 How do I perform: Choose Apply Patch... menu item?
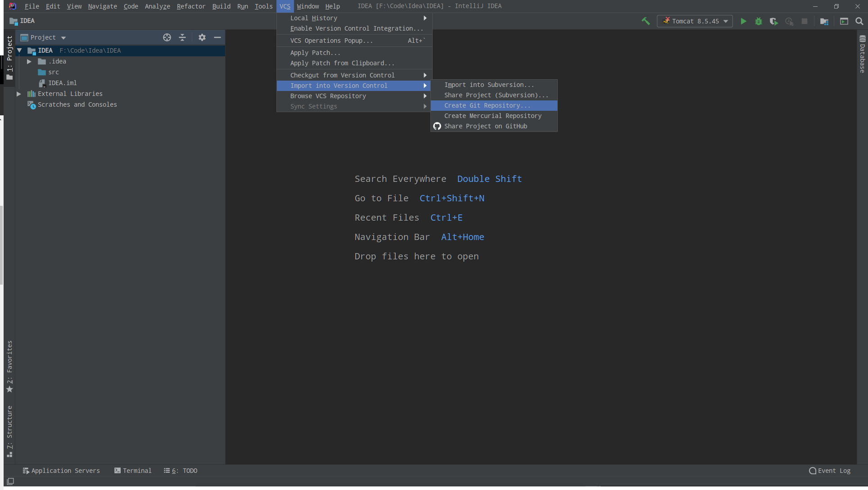tap(354, 53)
